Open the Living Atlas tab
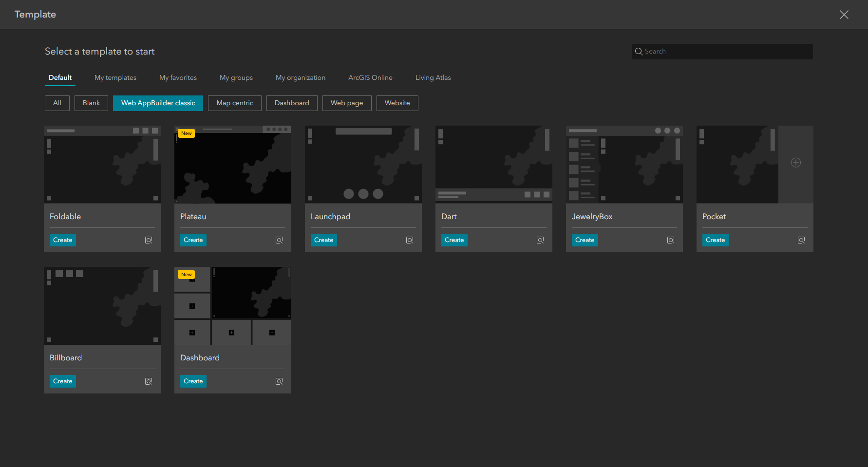 [433, 77]
